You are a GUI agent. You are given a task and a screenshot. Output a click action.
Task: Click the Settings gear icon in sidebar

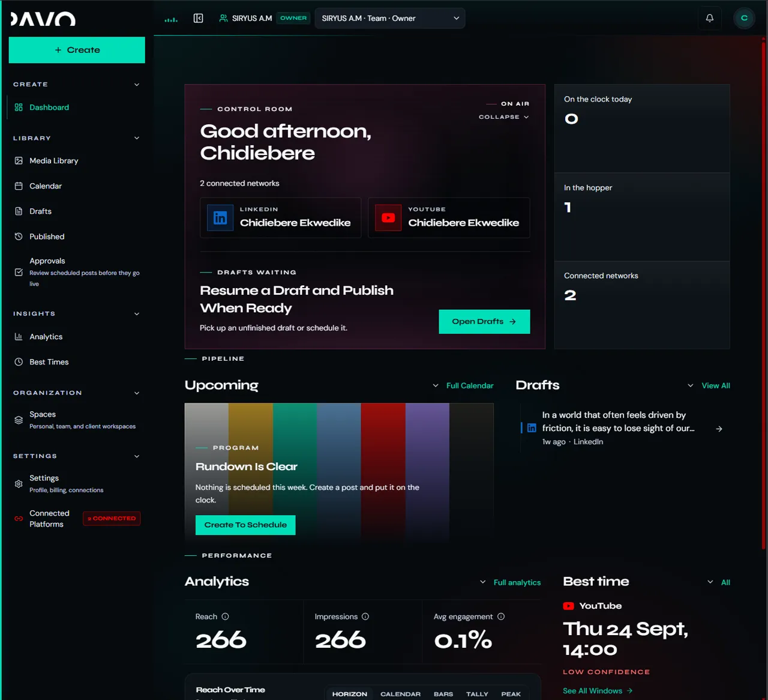click(19, 484)
